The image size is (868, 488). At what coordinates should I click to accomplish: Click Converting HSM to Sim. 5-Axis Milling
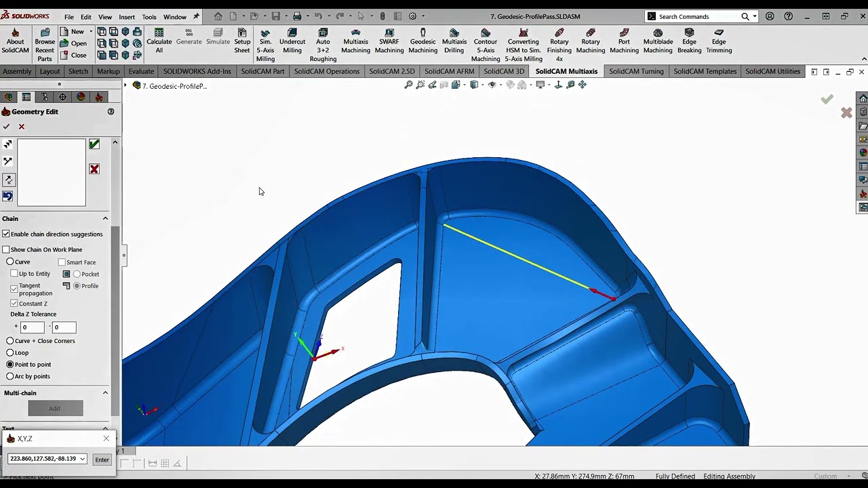[x=524, y=45]
